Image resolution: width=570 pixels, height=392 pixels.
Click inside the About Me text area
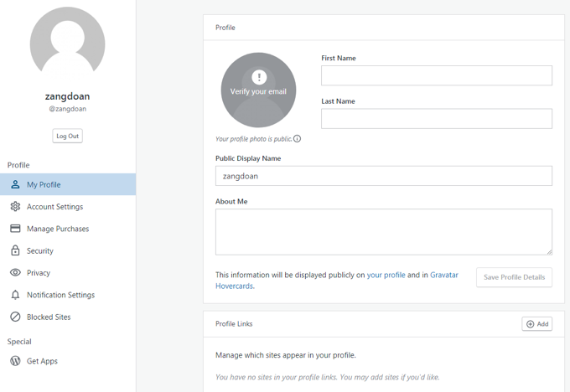click(x=383, y=231)
